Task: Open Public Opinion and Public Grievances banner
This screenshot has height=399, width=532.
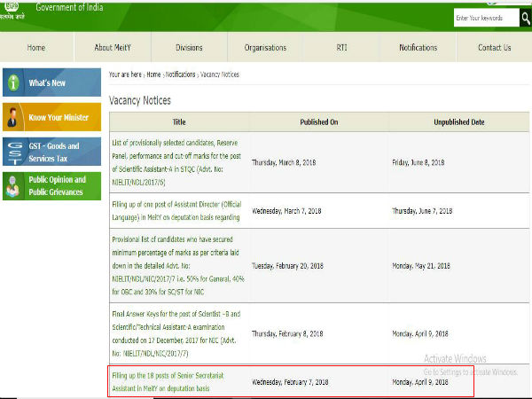Action: [52, 186]
